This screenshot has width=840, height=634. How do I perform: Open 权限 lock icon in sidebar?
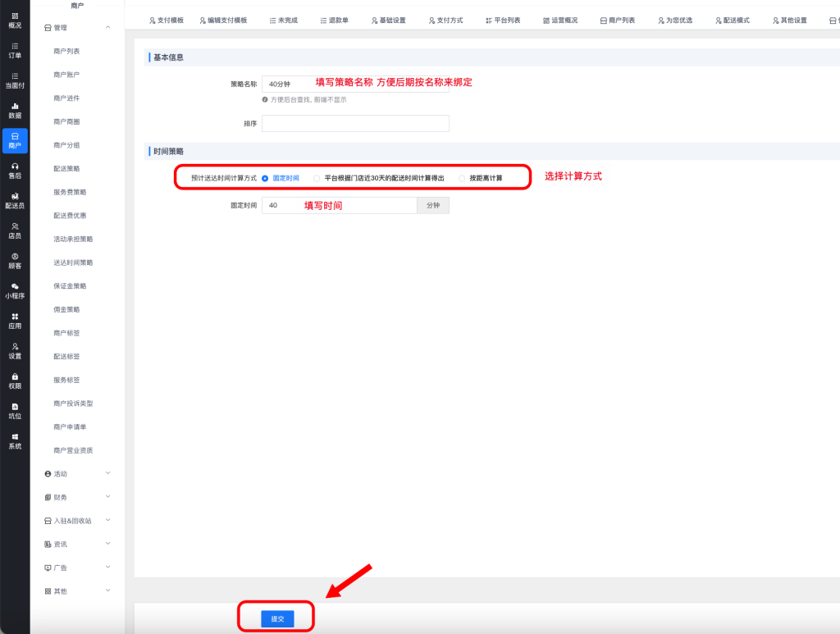pyautogui.click(x=15, y=376)
